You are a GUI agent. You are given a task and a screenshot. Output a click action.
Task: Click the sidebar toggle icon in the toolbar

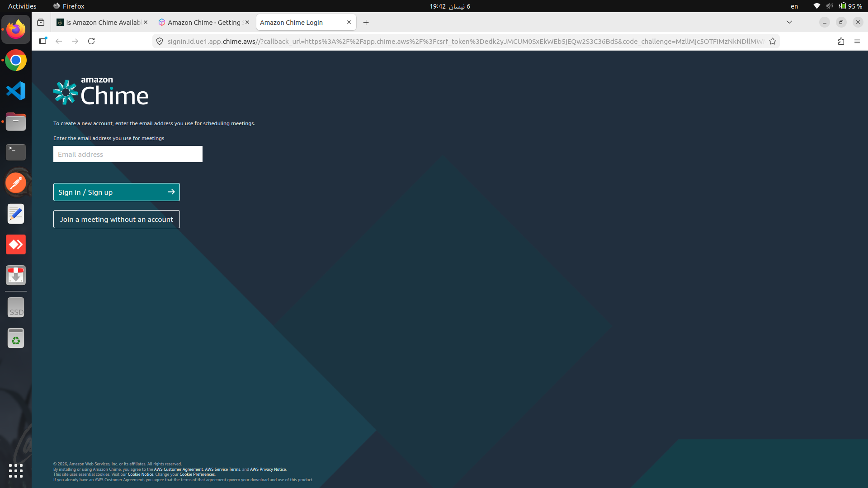(43, 41)
